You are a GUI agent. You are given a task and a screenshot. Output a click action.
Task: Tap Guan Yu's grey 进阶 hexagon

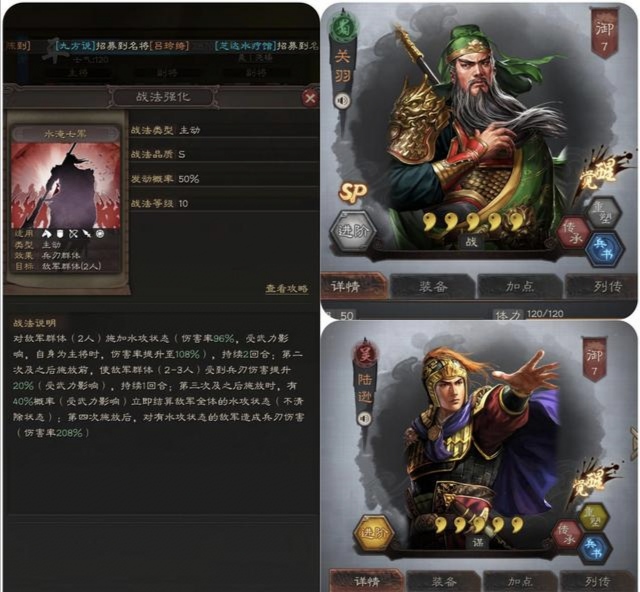353,231
